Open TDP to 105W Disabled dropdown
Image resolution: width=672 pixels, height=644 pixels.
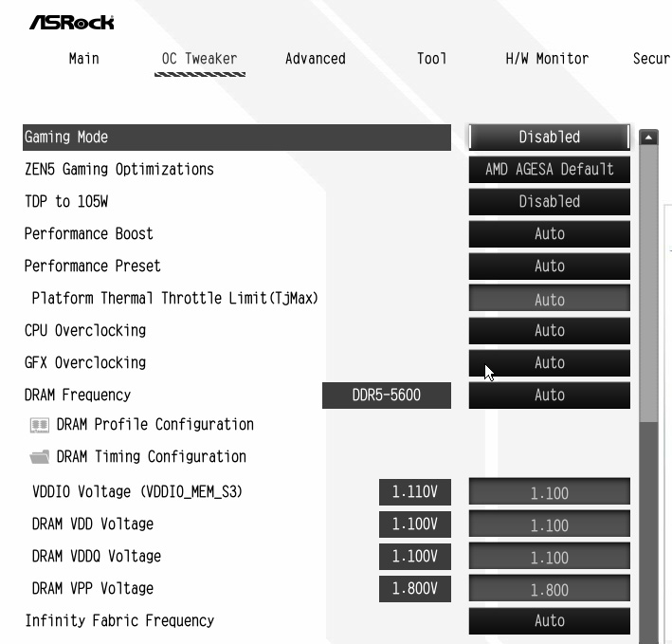550,201
